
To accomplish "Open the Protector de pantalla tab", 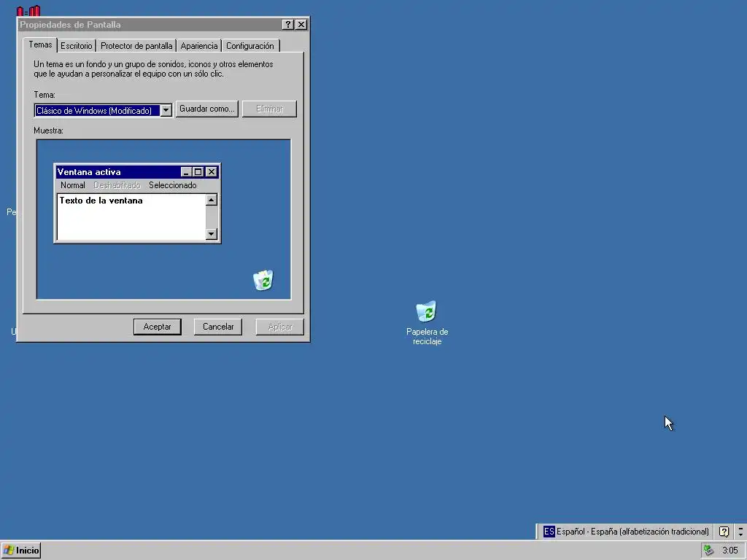I will coord(136,46).
